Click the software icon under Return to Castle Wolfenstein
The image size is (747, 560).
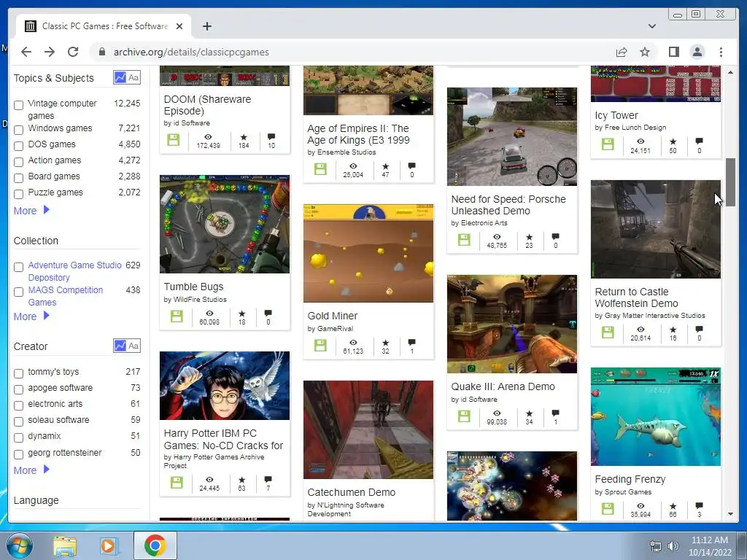pos(608,332)
